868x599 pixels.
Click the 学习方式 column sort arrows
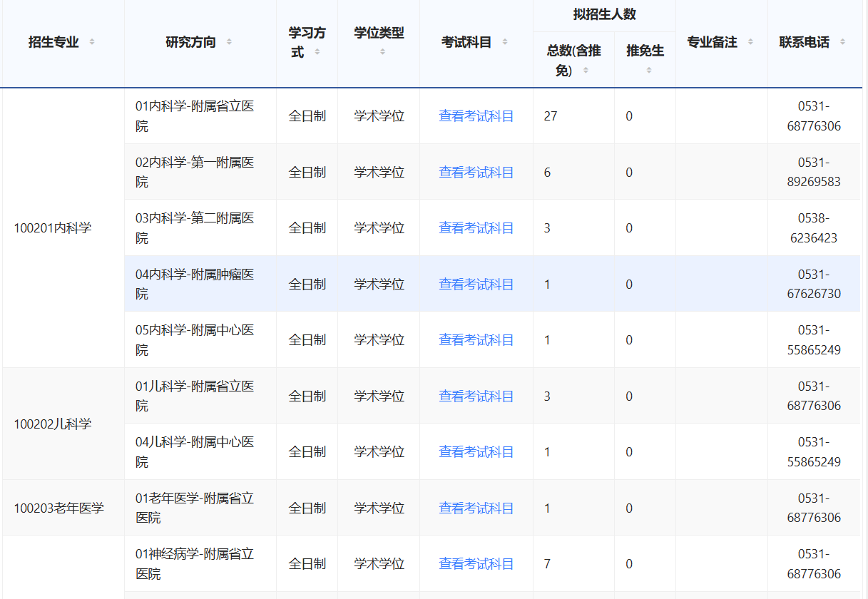click(317, 52)
